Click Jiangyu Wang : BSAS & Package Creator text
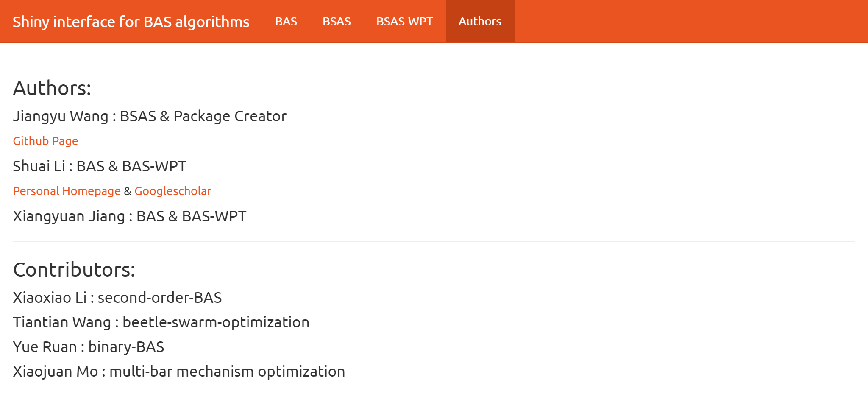 pos(150,116)
